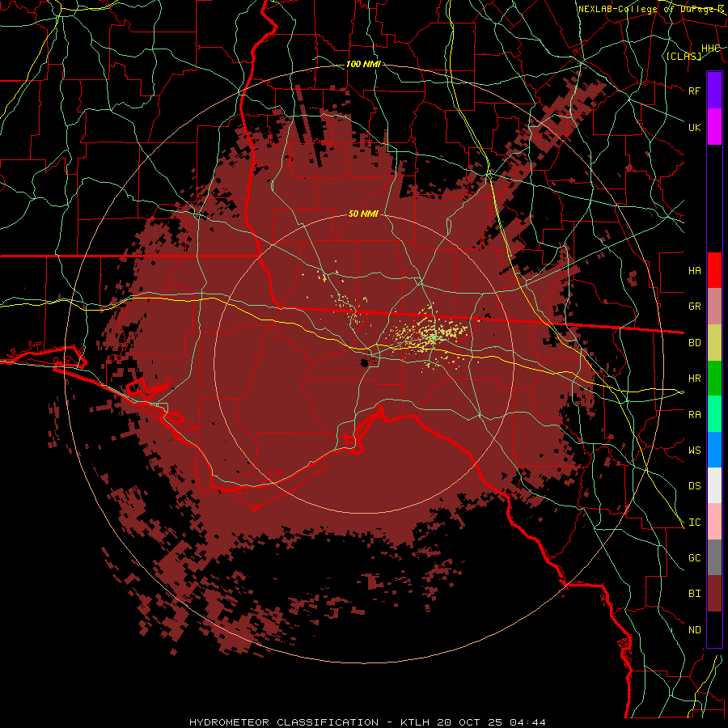Click the IC legend label

pyautogui.click(x=695, y=523)
